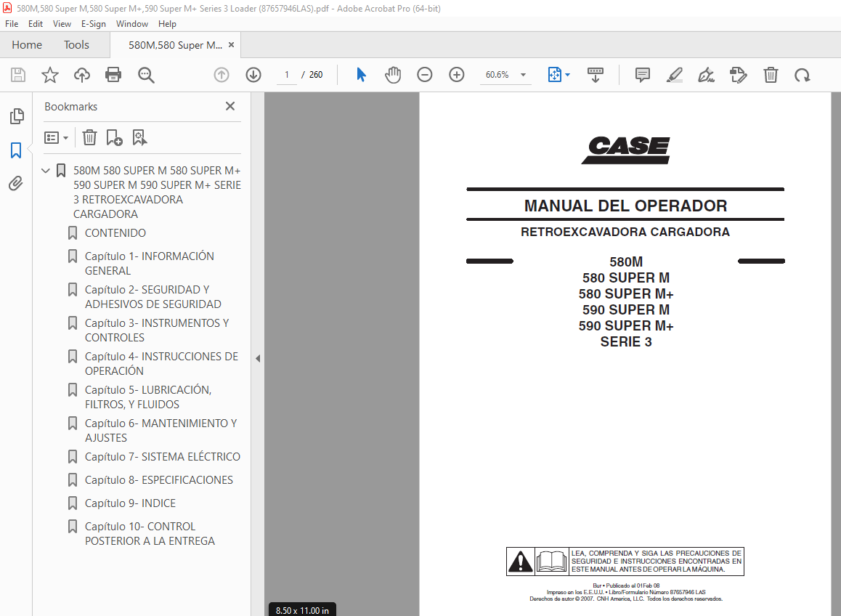The image size is (841, 616).
Task: Find current bookmark icon
Action: click(139, 138)
